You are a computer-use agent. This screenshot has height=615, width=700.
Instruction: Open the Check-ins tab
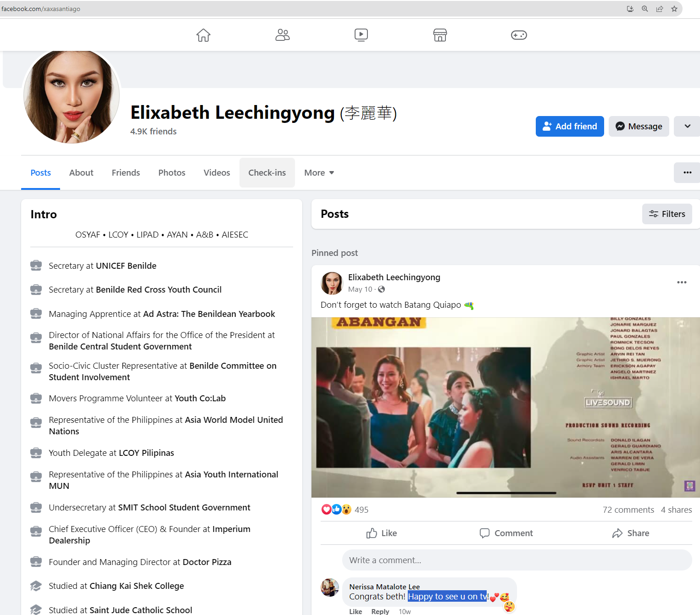(x=267, y=172)
